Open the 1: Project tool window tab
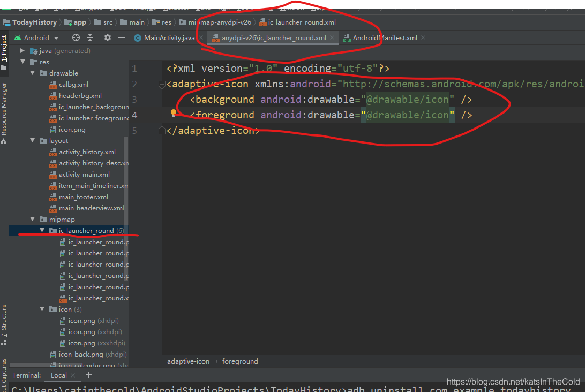The width and height of the screenshot is (585, 392). (x=4, y=52)
